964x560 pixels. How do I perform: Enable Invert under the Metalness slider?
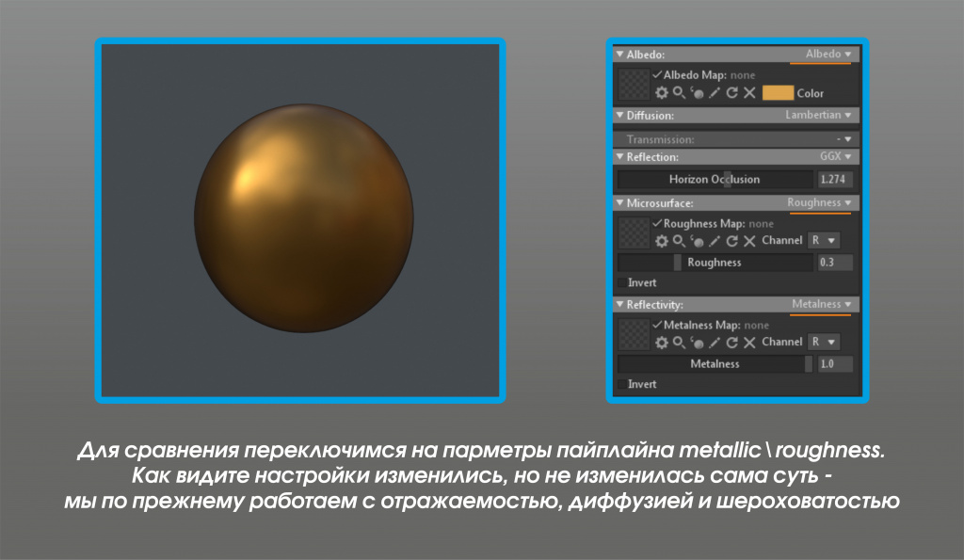coord(622,384)
